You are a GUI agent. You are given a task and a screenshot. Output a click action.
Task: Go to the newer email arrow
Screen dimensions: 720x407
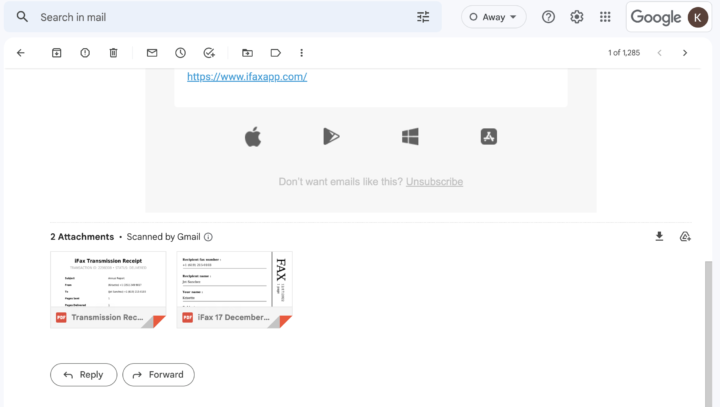click(659, 53)
